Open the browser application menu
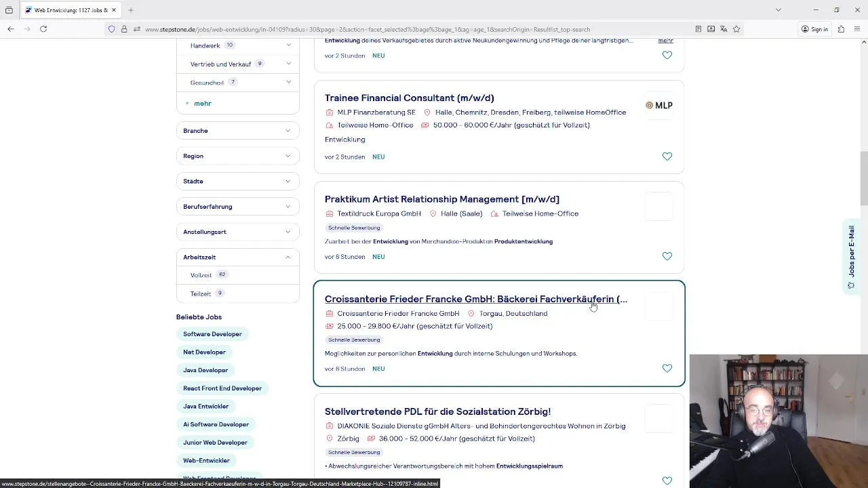868x488 pixels. (858, 29)
